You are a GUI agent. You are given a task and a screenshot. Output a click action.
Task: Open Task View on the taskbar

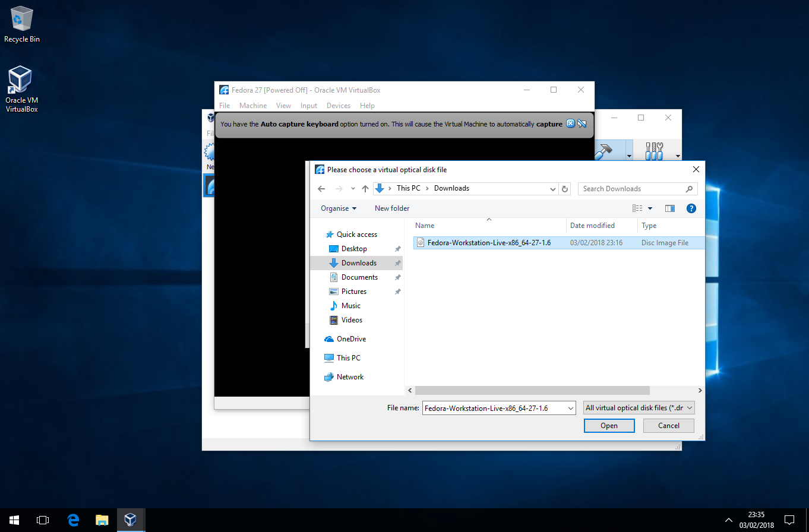pos(43,520)
